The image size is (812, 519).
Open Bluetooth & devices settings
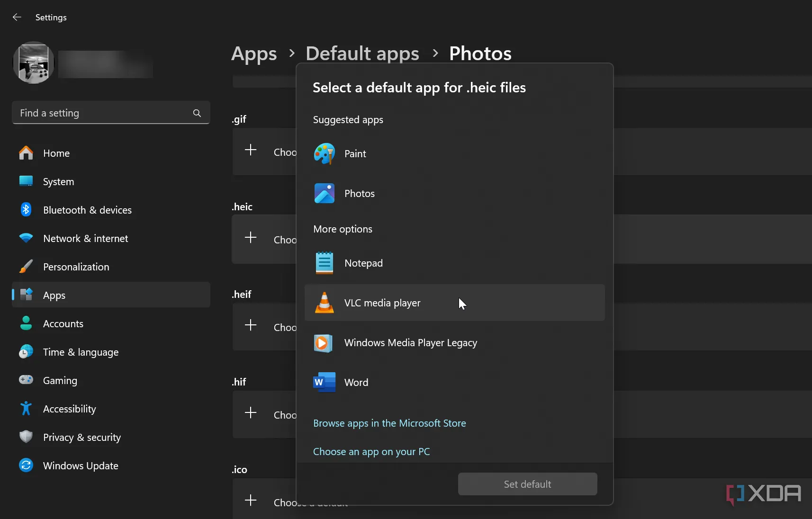click(111, 210)
